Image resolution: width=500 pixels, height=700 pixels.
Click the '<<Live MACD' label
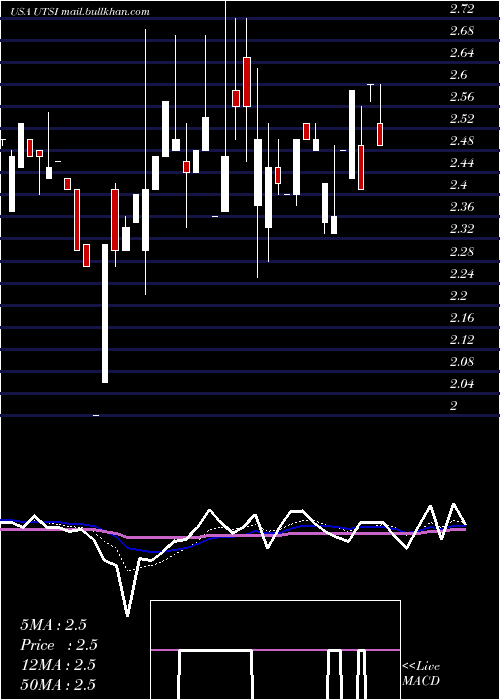pyautogui.click(x=421, y=674)
